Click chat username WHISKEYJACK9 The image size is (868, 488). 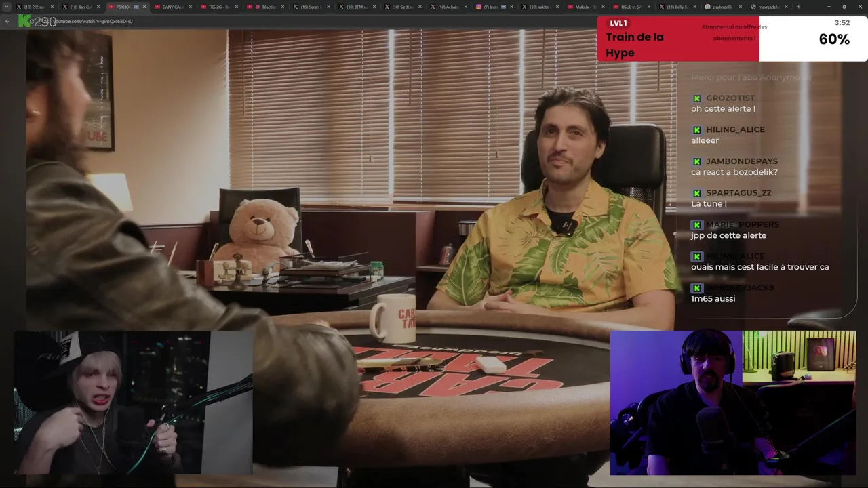coord(740,287)
